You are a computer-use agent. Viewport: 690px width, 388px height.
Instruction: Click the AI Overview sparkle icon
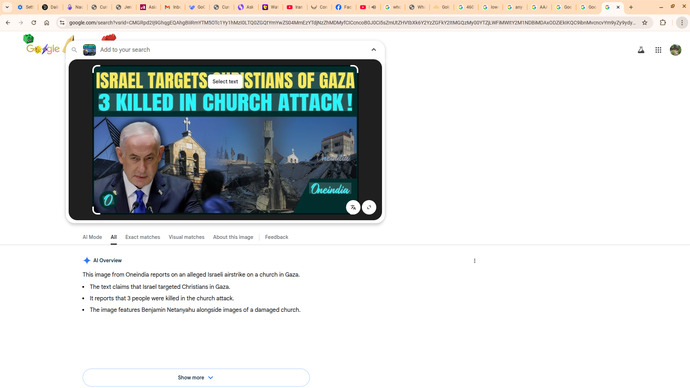(87, 260)
